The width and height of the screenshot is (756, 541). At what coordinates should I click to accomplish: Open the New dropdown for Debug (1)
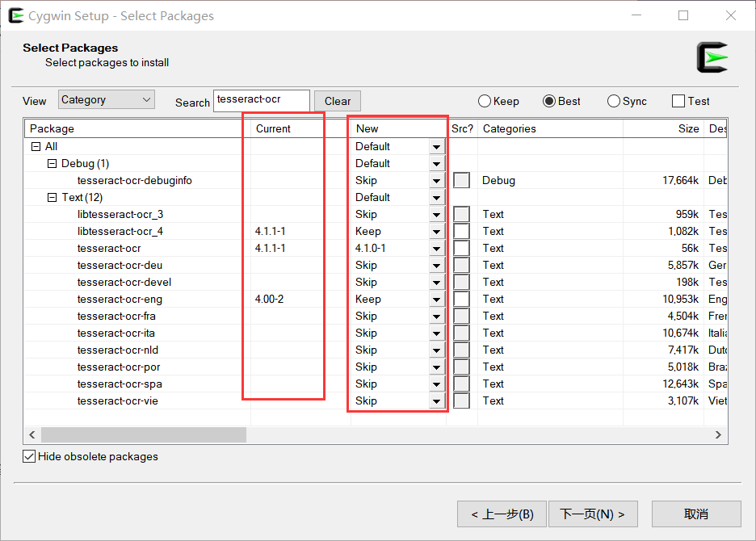[x=436, y=163]
